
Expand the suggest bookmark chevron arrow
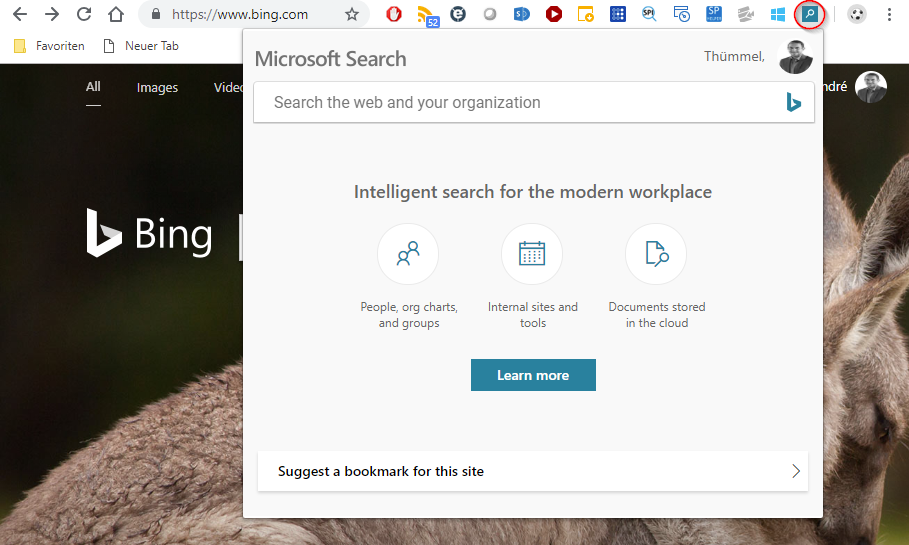point(796,471)
